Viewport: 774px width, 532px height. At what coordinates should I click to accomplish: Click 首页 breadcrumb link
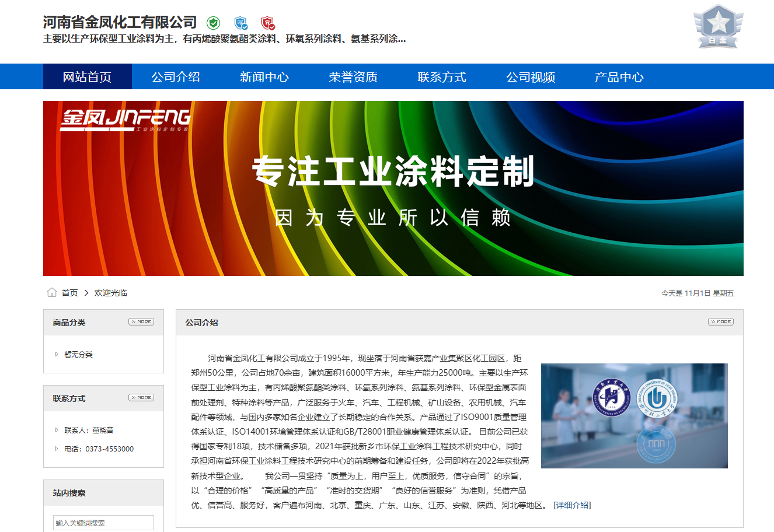pyautogui.click(x=70, y=293)
